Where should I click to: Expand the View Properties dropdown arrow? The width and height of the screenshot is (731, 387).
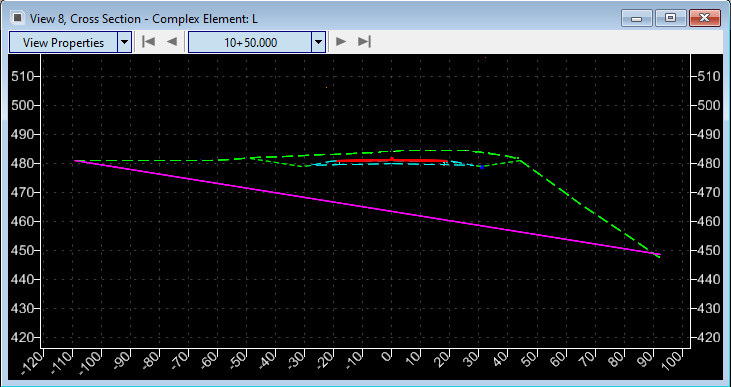pos(124,42)
